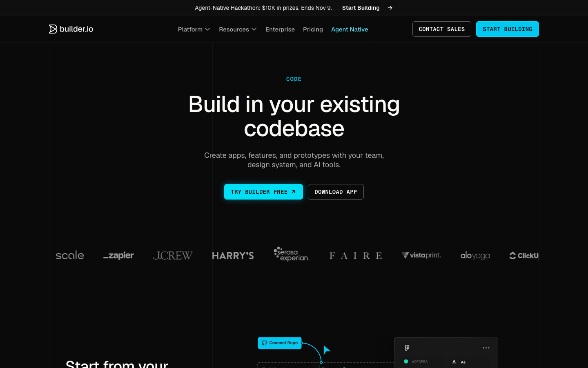
Task: Click the 'Build in your existing codebase' headline
Action: (294, 116)
